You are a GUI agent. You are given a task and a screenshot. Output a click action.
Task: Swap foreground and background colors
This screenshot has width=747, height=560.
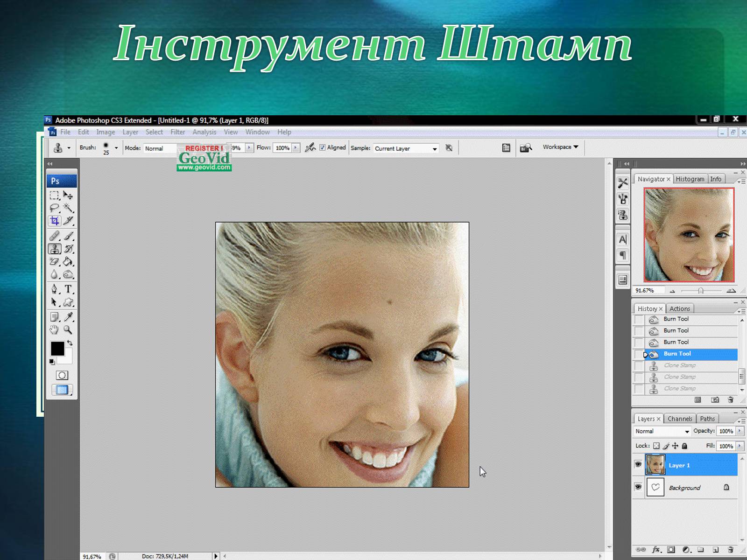(70, 343)
